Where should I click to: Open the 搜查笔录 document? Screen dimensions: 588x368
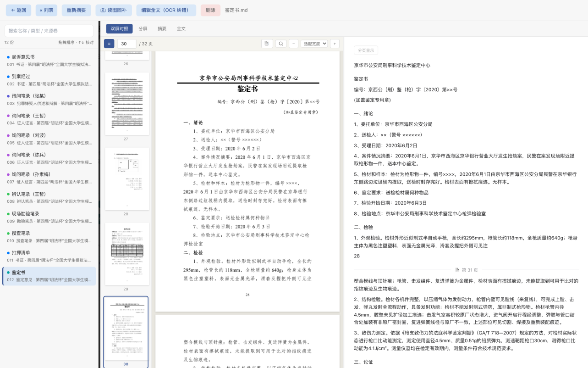(x=49, y=237)
